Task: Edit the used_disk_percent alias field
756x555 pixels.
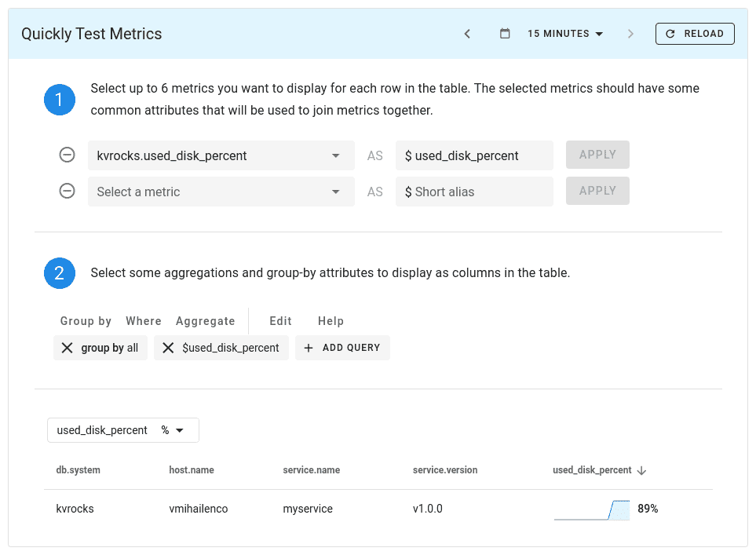Action: pos(475,155)
